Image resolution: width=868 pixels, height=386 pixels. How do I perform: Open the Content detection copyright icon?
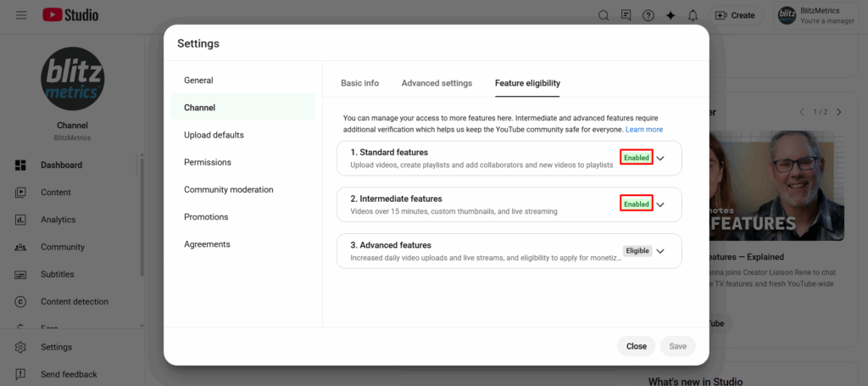[21, 301]
